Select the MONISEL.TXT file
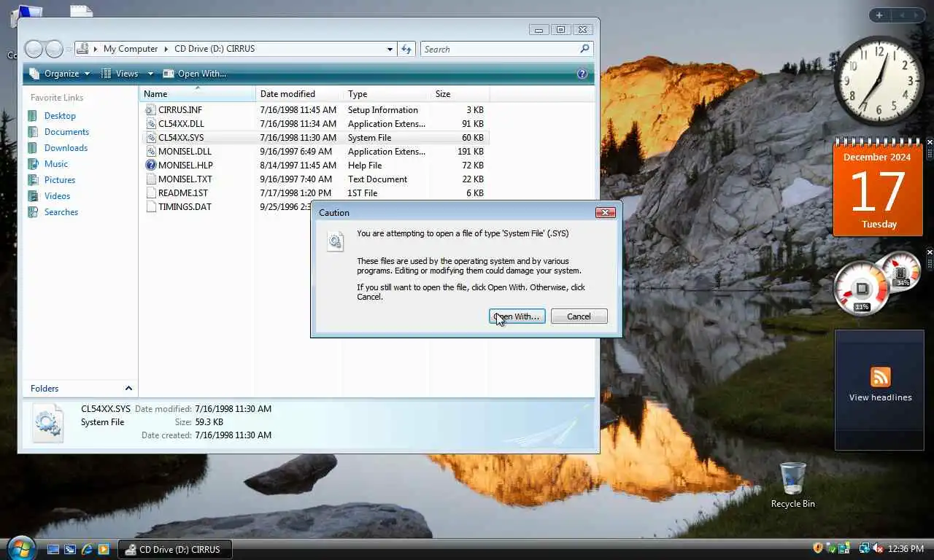 pyautogui.click(x=185, y=179)
